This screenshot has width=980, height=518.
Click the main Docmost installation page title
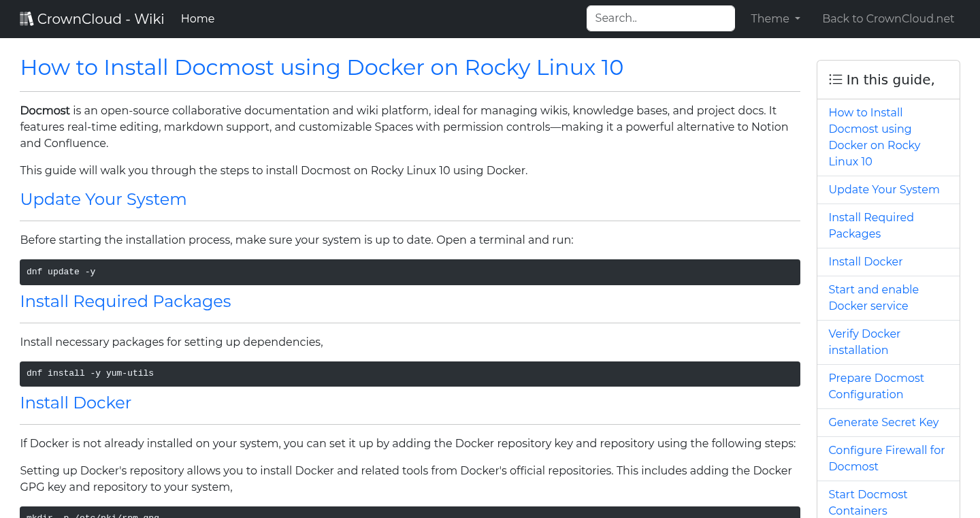pos(321,67)
